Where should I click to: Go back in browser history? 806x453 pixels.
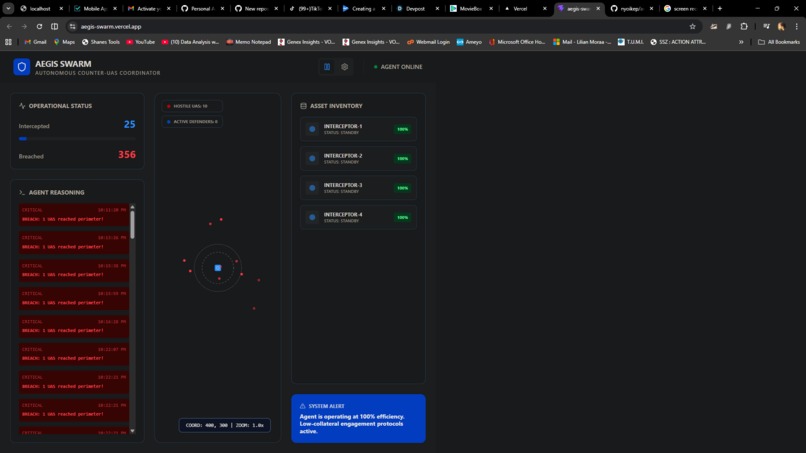tap(9, 26)
